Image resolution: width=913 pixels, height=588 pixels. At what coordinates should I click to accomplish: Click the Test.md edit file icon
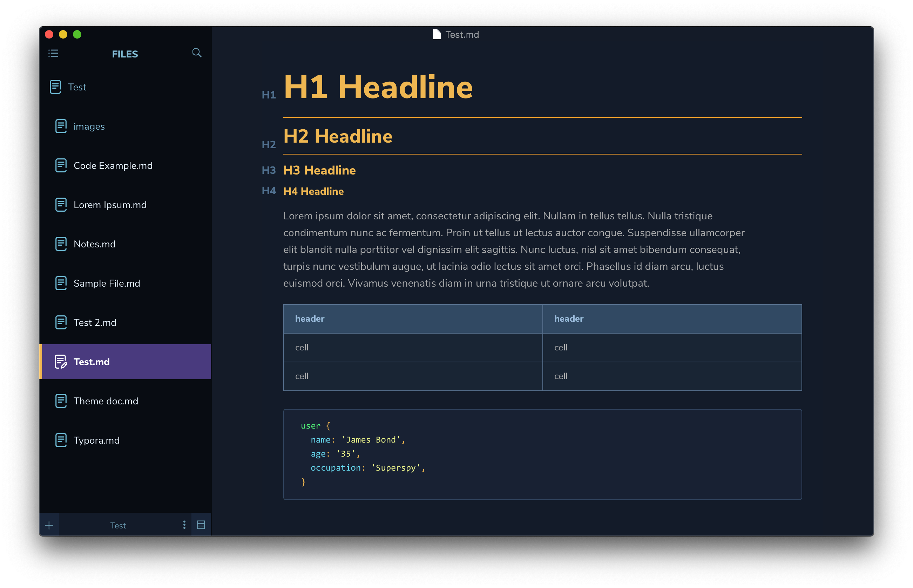coord(61,362)
